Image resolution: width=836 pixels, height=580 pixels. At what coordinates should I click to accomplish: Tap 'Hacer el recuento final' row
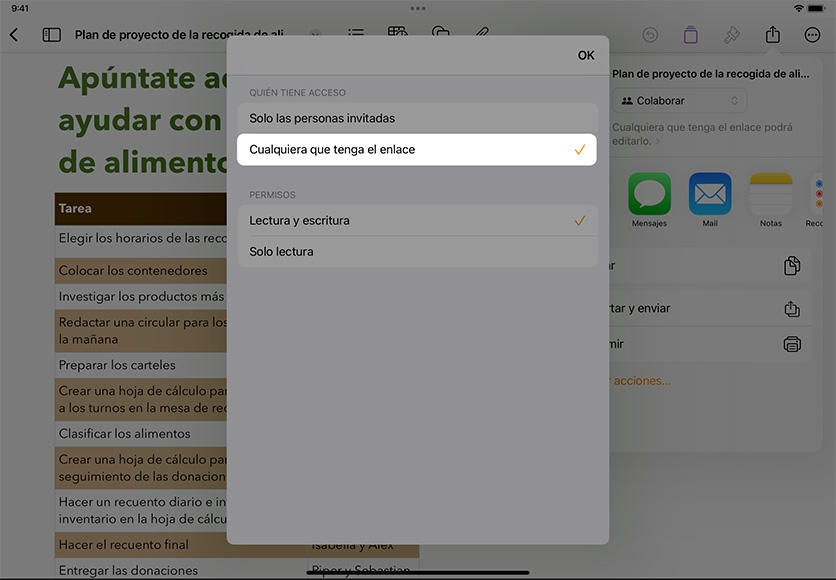(141, 545)
